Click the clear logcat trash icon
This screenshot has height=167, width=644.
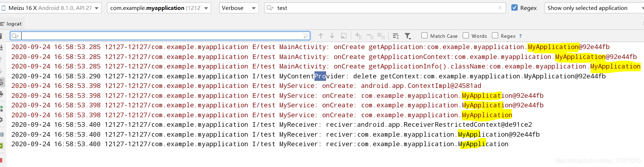tap(1, 36)
